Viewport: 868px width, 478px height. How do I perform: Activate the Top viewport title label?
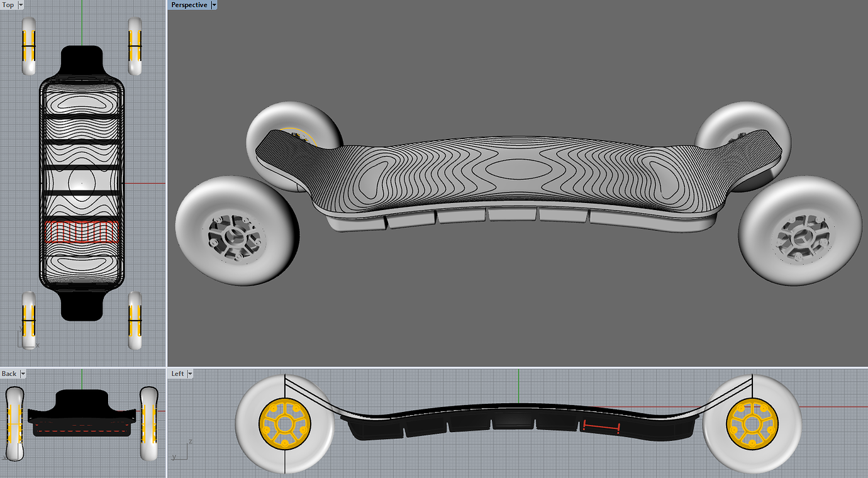tap(8, 5)
